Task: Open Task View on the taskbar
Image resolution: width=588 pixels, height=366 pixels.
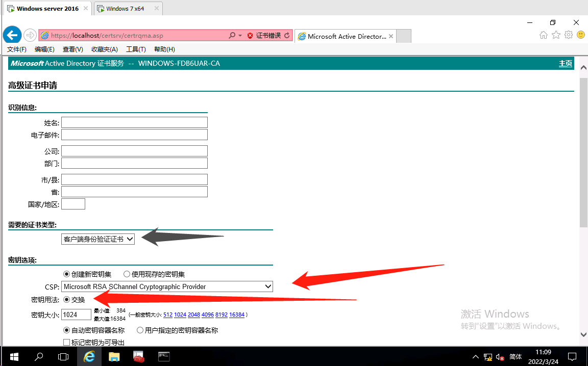Action: [x=64, y=357]
